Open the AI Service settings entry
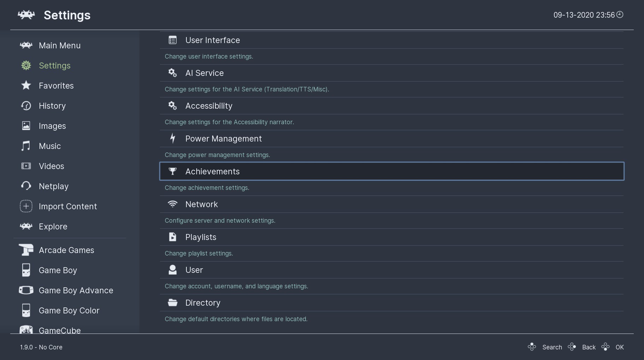This screenshot has width=644, height=360. 204,73
